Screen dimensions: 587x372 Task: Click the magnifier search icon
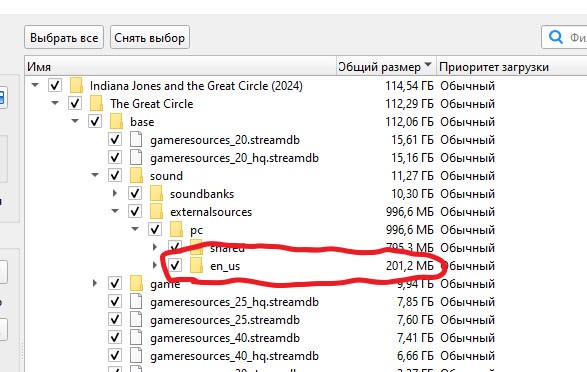point(556,37)
